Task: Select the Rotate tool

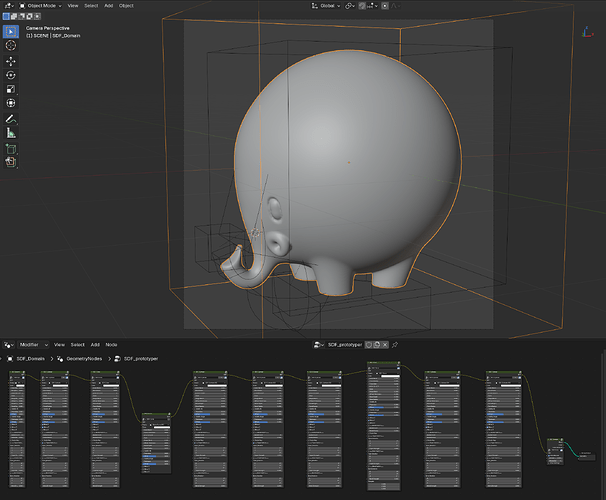Action: pyautogui.click(x=11, y=75)
